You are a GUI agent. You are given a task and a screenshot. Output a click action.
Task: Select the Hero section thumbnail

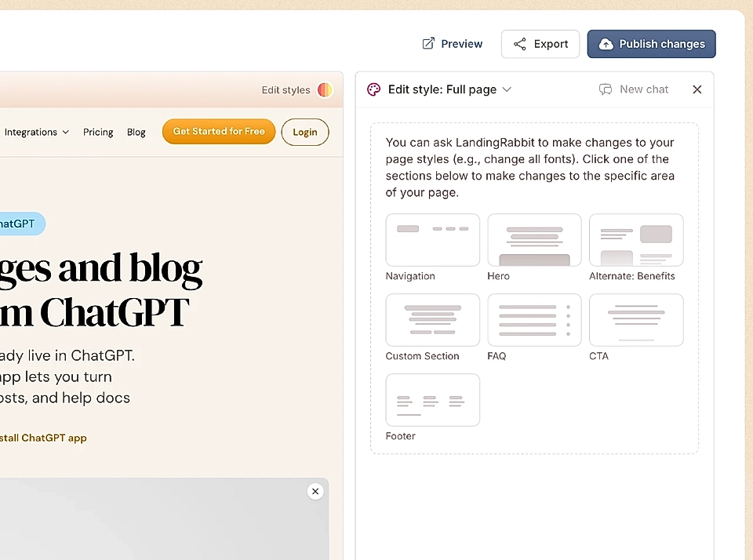point(534,240)
